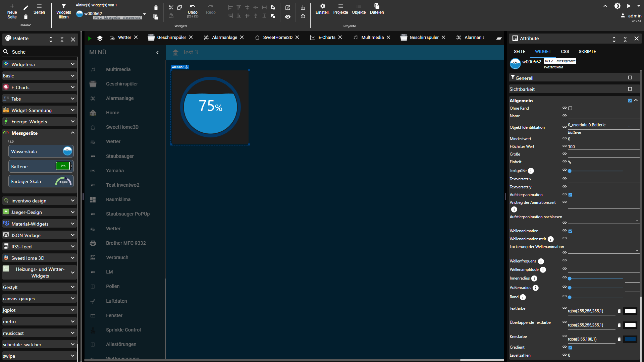Uncheck the Wellenanimation checkbox

(570, 231)
